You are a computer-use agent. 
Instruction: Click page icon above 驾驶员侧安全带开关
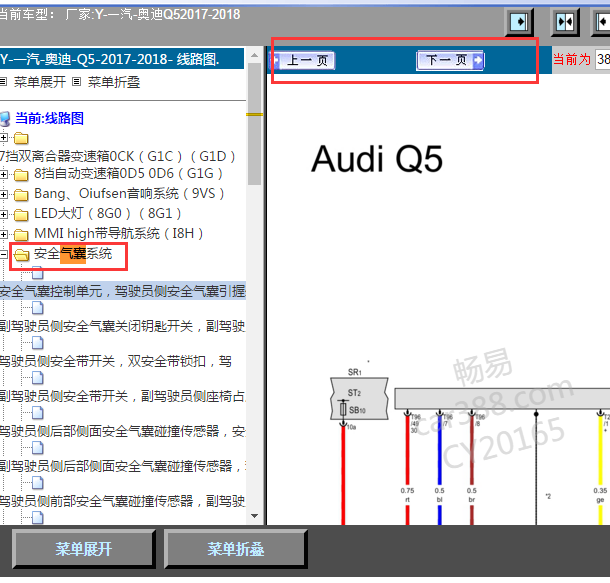[37, 343]
